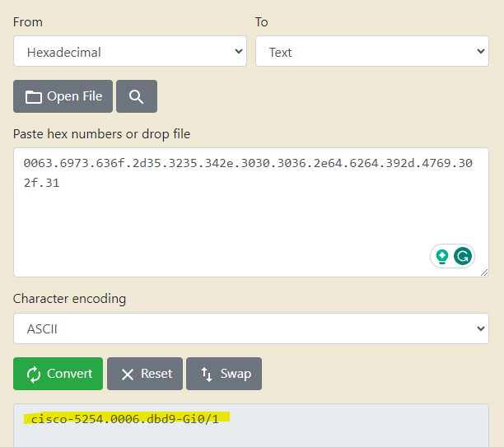Click inside the hex numbers text area

[250, 212]
